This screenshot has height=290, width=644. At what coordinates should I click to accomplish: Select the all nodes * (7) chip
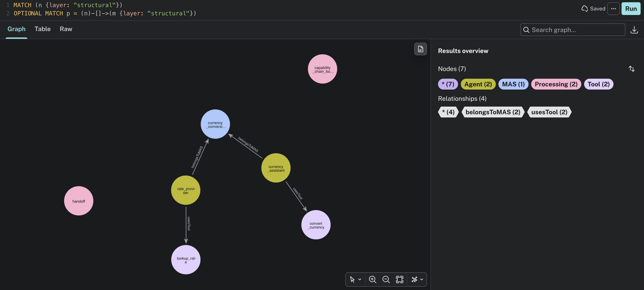pos(448,84)
